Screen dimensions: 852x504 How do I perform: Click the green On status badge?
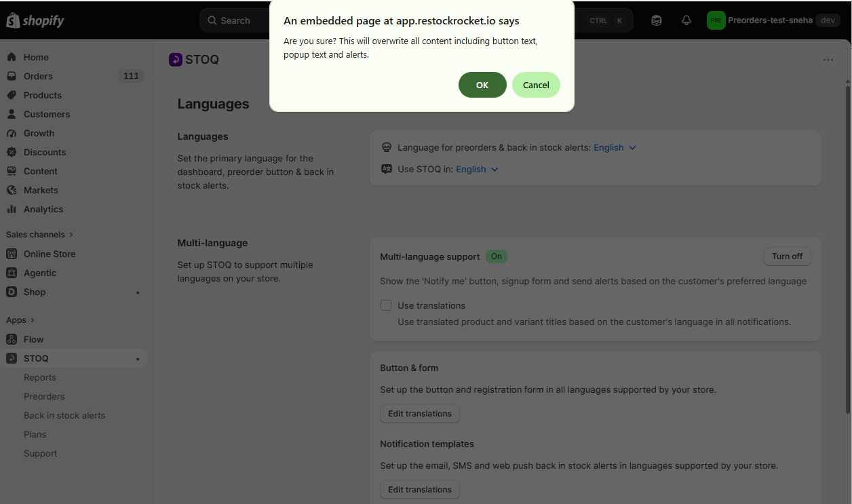click(x=497, y=256)
